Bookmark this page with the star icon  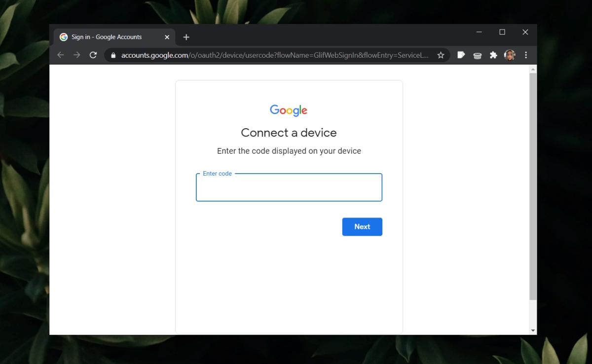pos(441,55)
